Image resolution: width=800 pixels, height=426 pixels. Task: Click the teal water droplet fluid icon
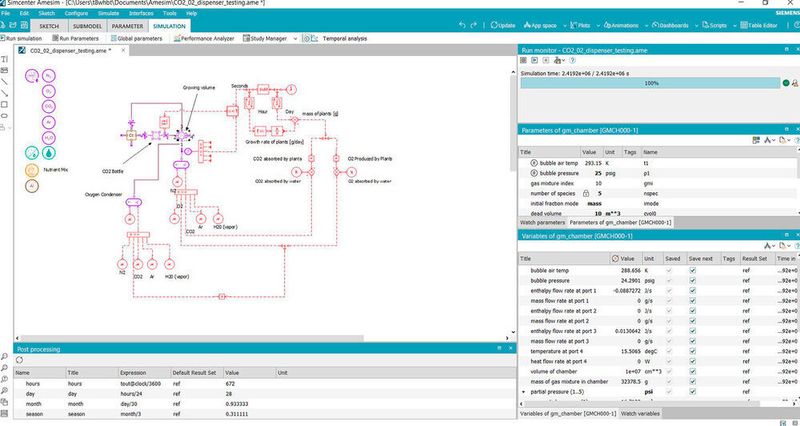[49, 153]
